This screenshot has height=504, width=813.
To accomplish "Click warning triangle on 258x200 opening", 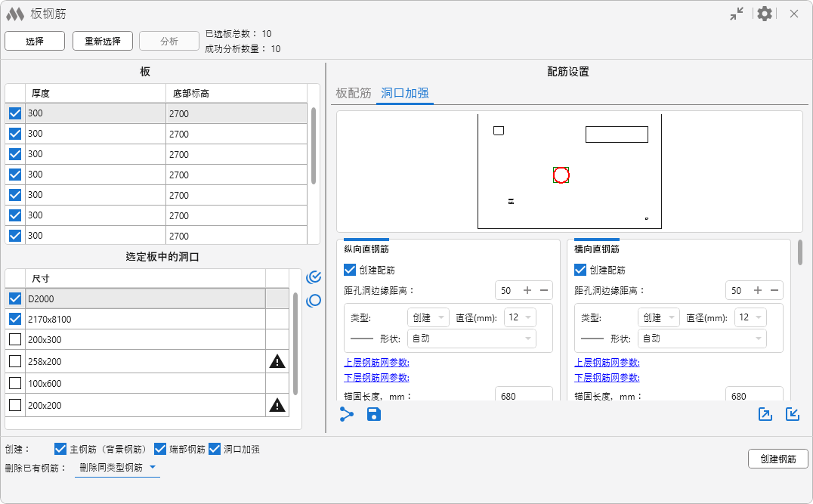I will click(x=277, y=362).
